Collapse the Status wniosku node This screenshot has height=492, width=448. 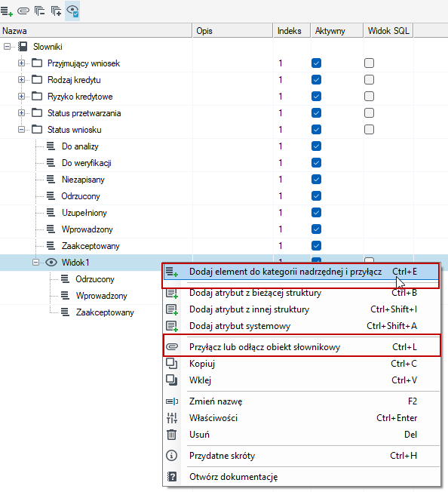tap(21, 130)
